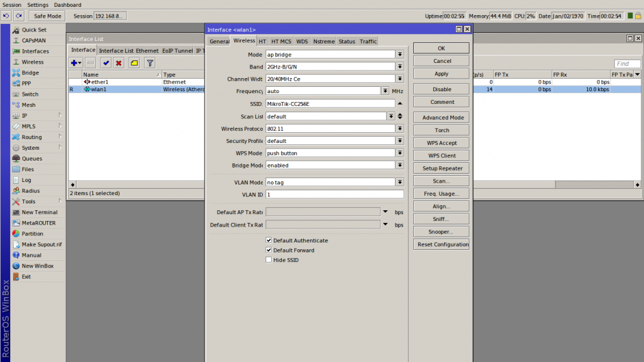Click VLAN ID input field
The height and width of the screenshot is (362, 644).
click(x=335, y=194)
